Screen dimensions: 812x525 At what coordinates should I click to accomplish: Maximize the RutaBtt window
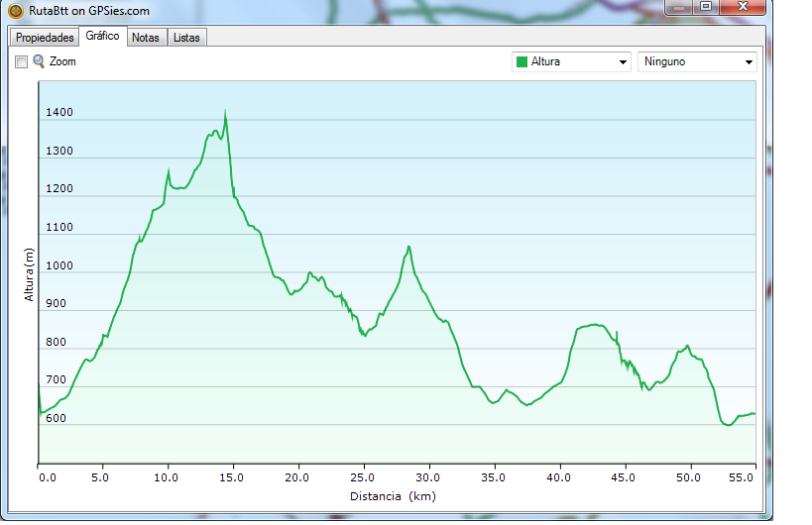tap(705, 7)
